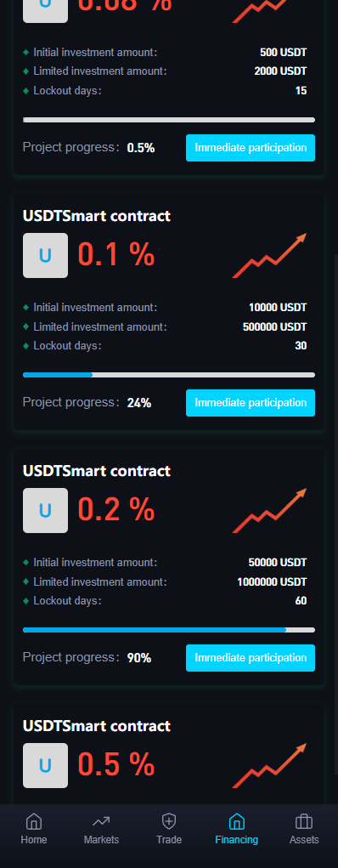The width and height of the screenshot is (338, 868).
Task: Click Immediate participation on the 30-day lockout contract
Action: [251, 403]
